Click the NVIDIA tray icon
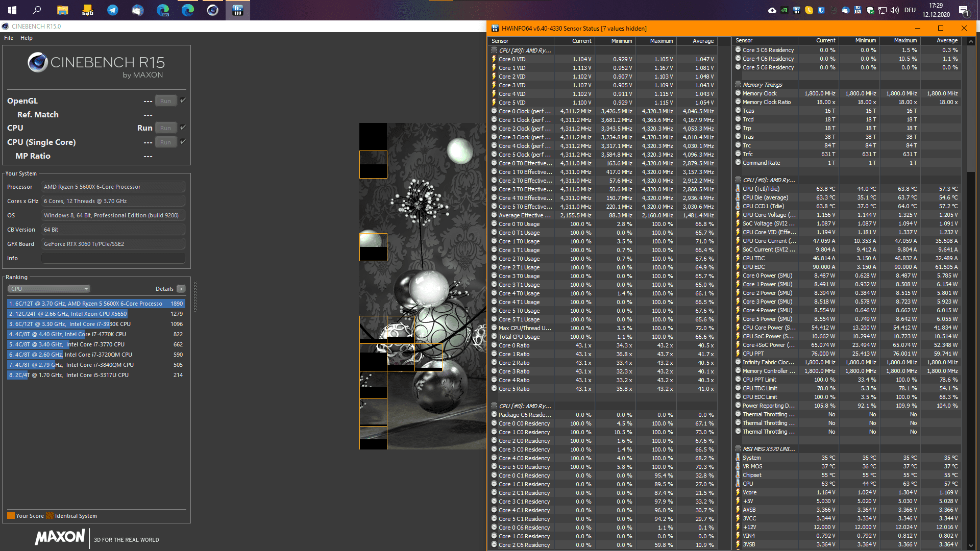980x551 pixels. click(x=785, y=10)
